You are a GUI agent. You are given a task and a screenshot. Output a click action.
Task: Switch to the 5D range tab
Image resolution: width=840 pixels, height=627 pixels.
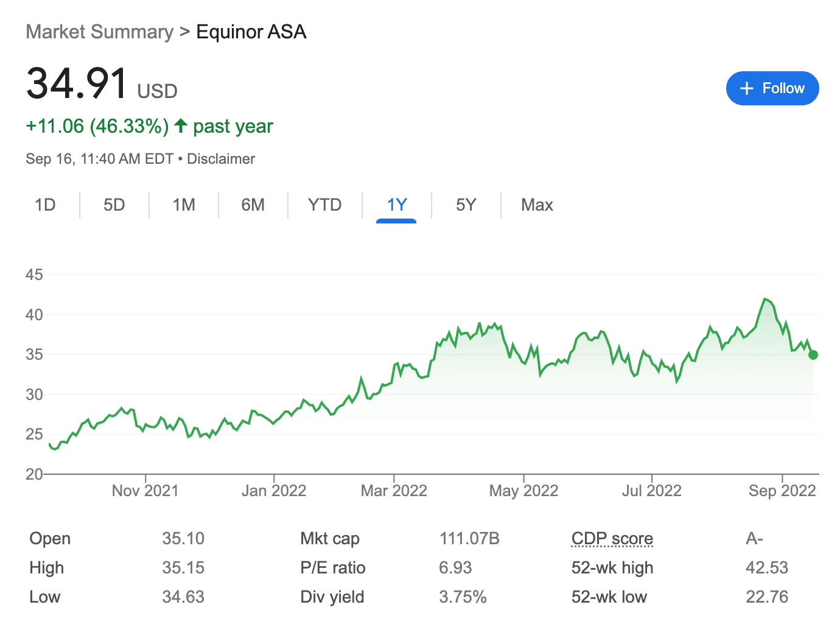pyautogui.click(x=114, y=205)
